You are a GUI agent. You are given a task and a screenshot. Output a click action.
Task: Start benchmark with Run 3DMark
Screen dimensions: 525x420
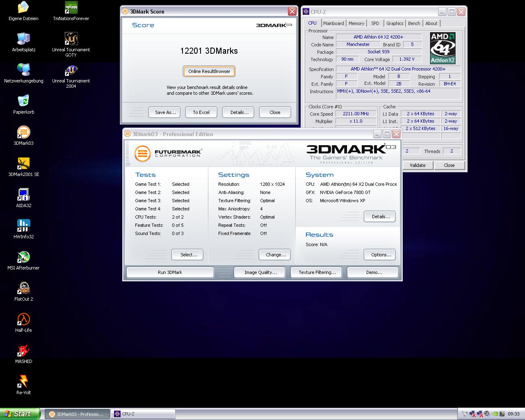click(x=170, y=272)
